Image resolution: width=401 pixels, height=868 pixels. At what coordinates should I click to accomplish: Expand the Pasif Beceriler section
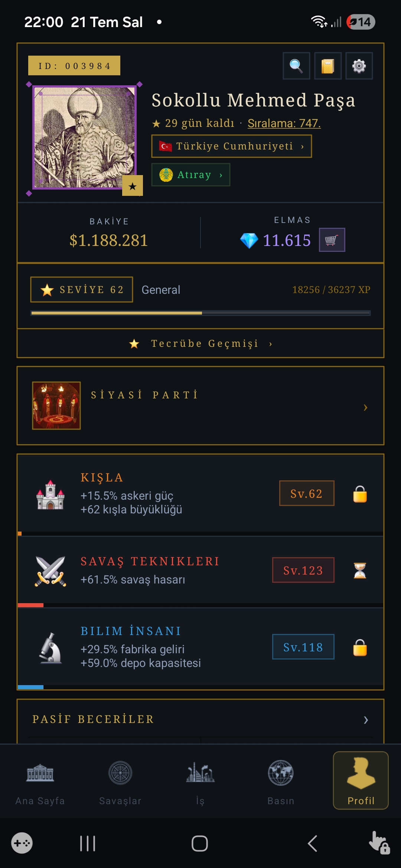(200, 720)
